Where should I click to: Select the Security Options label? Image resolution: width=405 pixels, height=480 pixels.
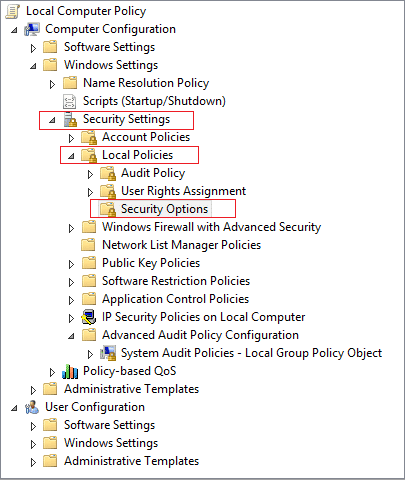164,209
